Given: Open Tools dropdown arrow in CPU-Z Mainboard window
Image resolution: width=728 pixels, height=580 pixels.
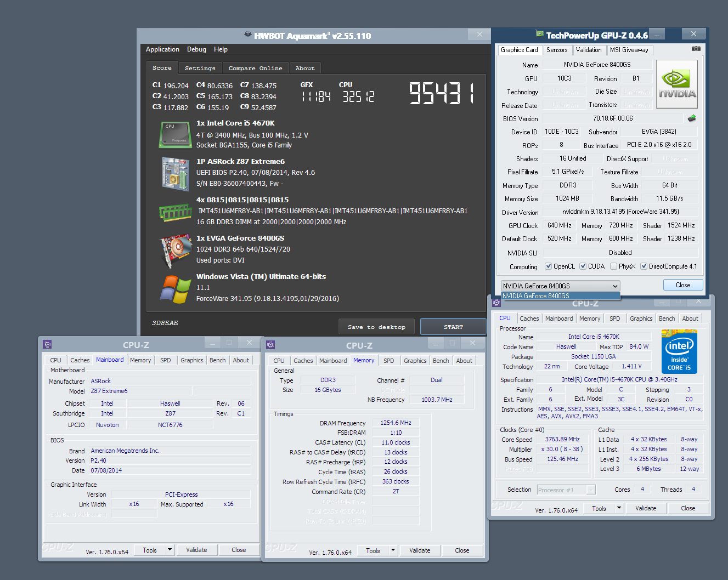Looking at the screenshot, I should click(170, 550).
